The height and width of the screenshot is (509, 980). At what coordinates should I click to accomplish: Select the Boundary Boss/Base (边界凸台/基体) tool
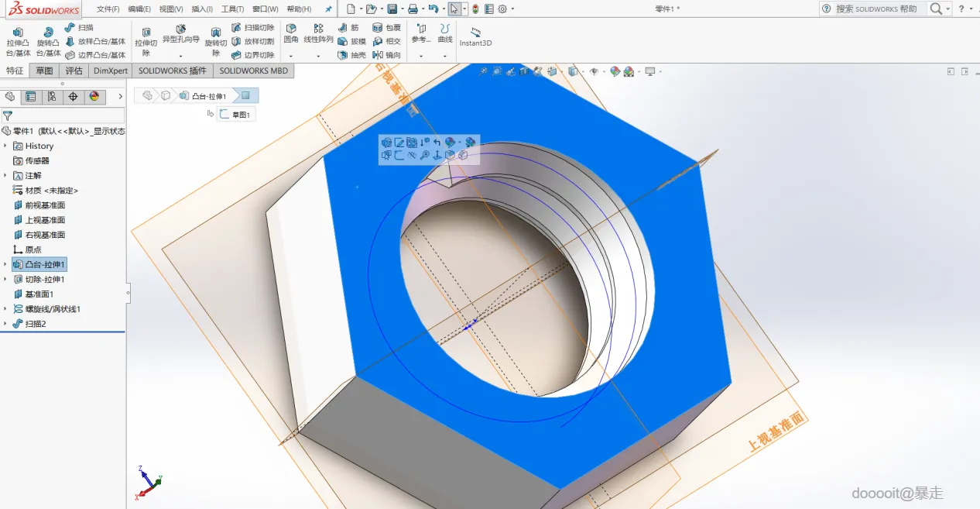point(95,55)
